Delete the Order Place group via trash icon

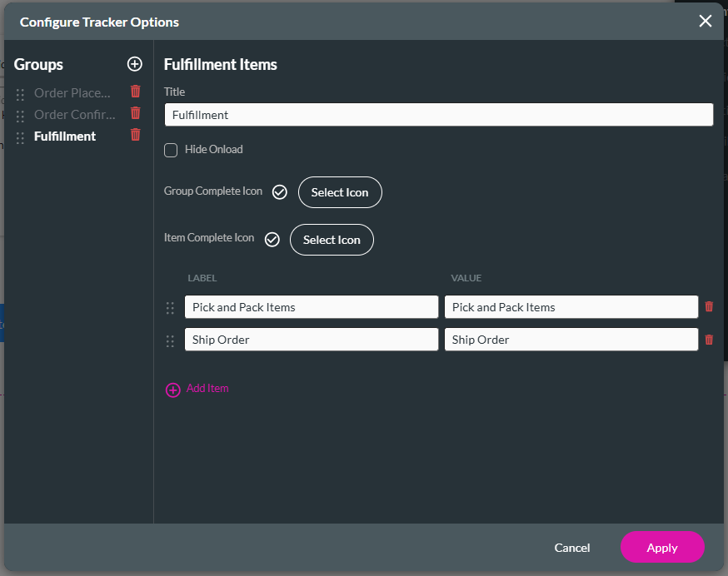click(135, 92)
